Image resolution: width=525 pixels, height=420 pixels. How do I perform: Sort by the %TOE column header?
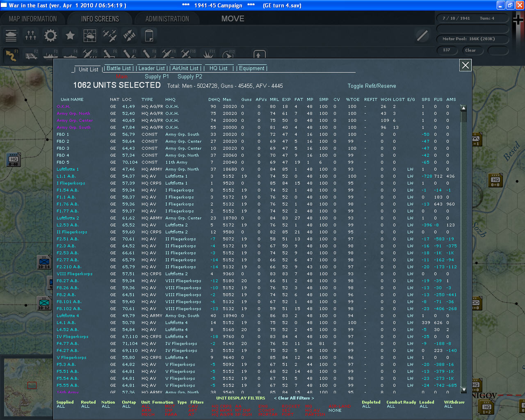pyautogui.click(x=353, y=100)
